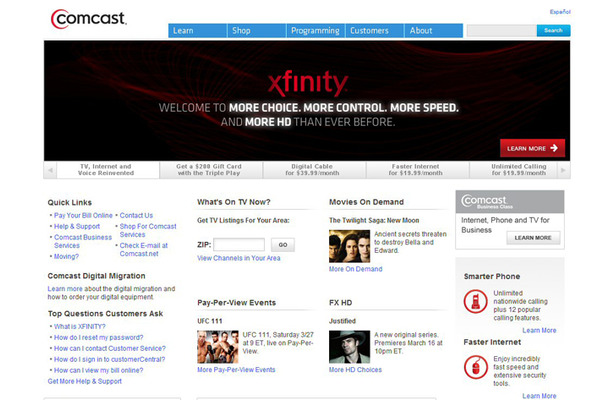Image resolution: width=610 pixels, height=400 pixels.
Task: Click the Justified show thumbnail
Action: tap(349, 347)
